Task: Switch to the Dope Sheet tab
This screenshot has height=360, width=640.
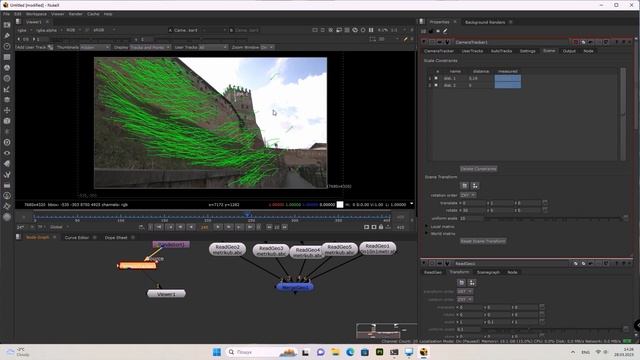Action: click(116, 238)
